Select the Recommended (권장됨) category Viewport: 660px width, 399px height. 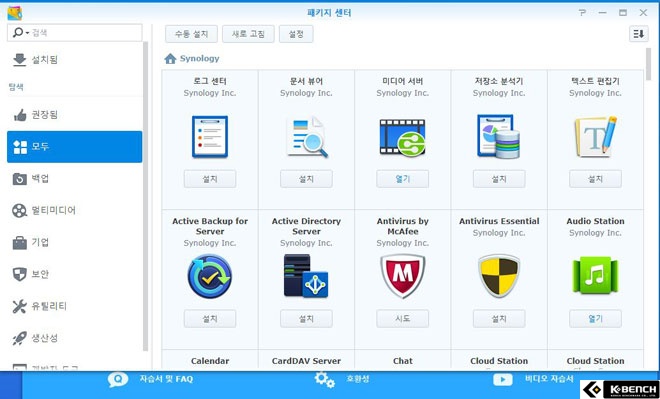[x=75, y=114]
